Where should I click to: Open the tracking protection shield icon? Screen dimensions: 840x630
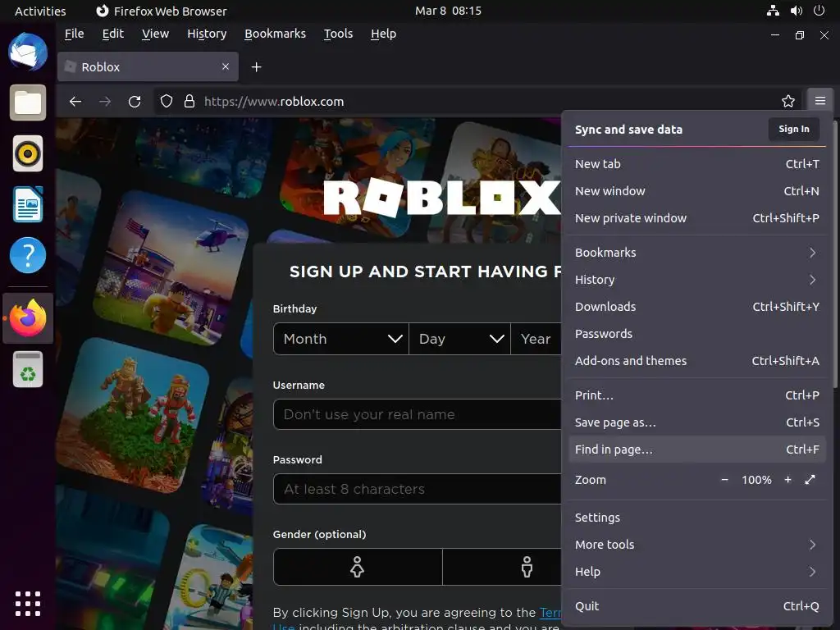tap(167, 101)
